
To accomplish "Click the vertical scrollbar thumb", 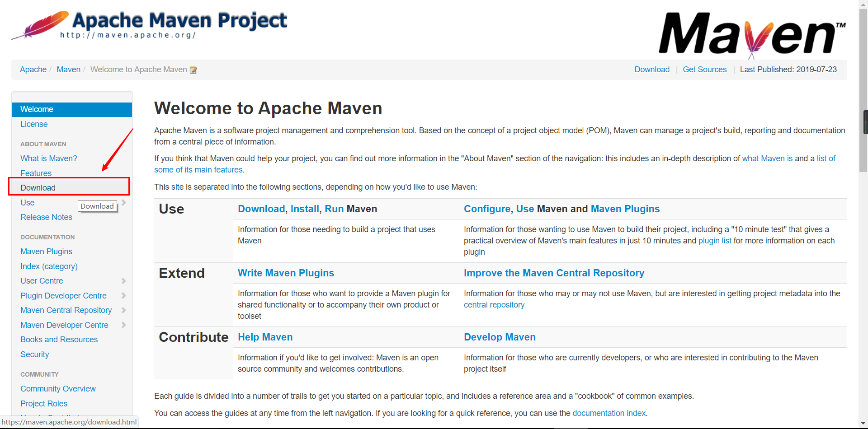I will (863, 90).
